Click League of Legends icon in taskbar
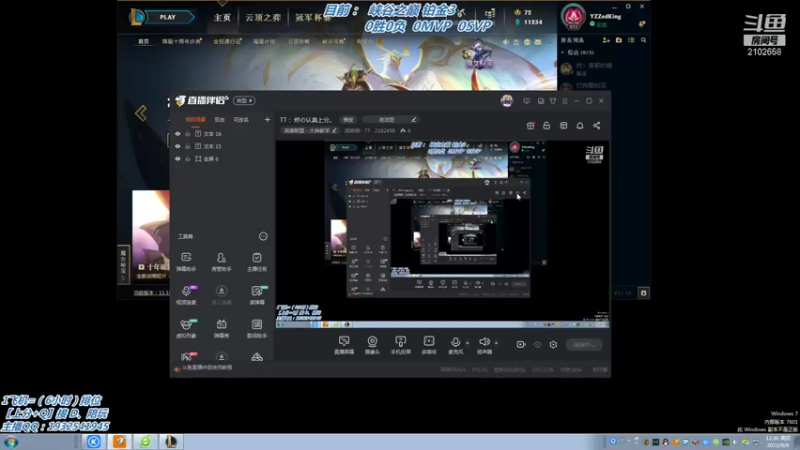 pyautogui.click(x=171, y=442)
